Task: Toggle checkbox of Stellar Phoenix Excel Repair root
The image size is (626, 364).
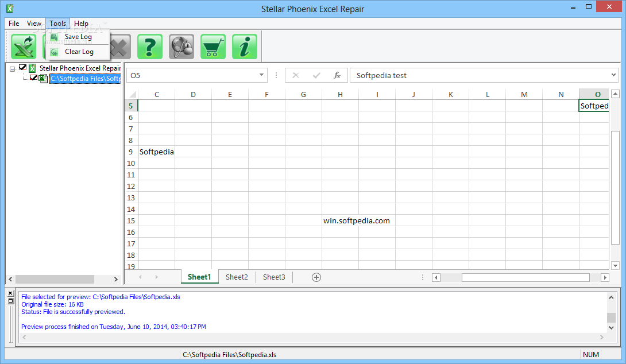Action: pos(23,67)
